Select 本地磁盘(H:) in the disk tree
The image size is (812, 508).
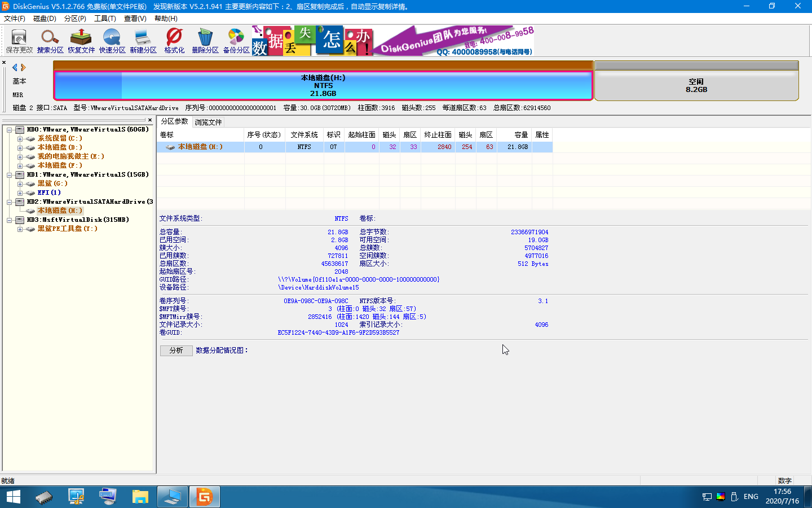coord(60,211)
